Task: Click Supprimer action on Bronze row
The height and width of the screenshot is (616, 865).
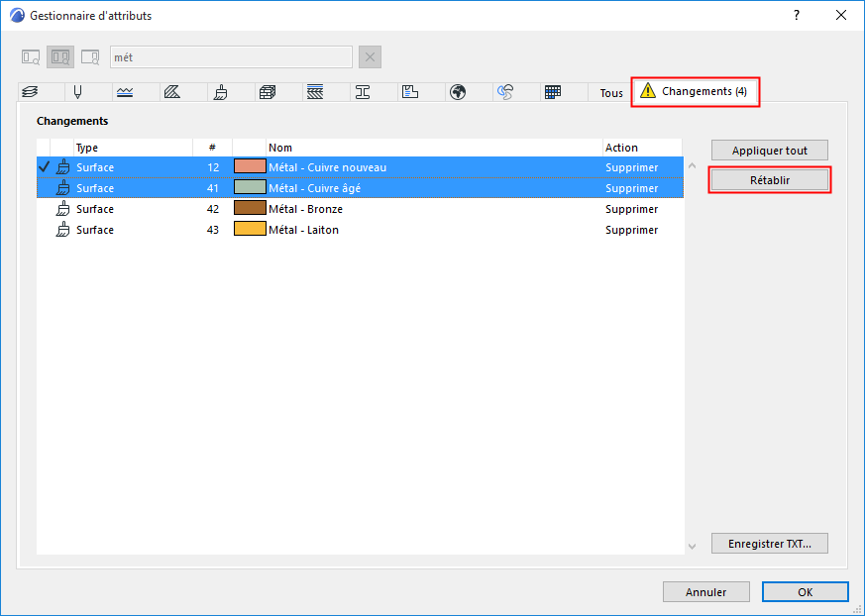Action: tap(631, 209)
